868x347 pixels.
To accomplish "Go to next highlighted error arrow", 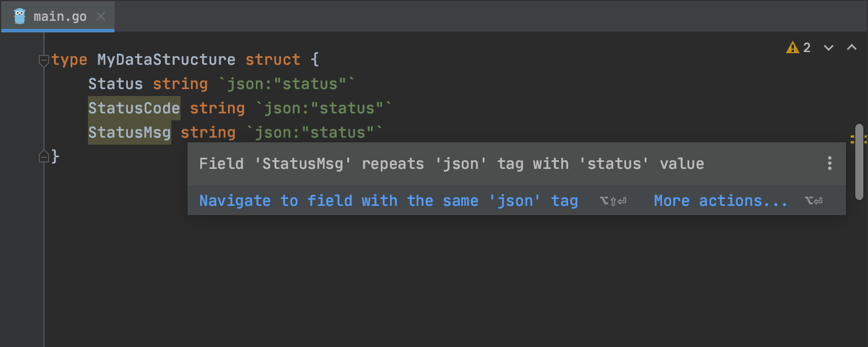I will 829,47.
